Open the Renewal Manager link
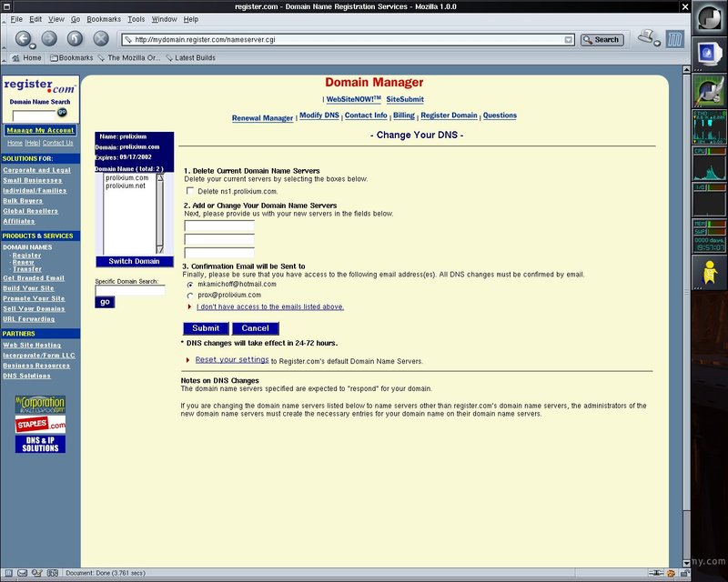Screen dimensions: 728x582 (262, 118)
